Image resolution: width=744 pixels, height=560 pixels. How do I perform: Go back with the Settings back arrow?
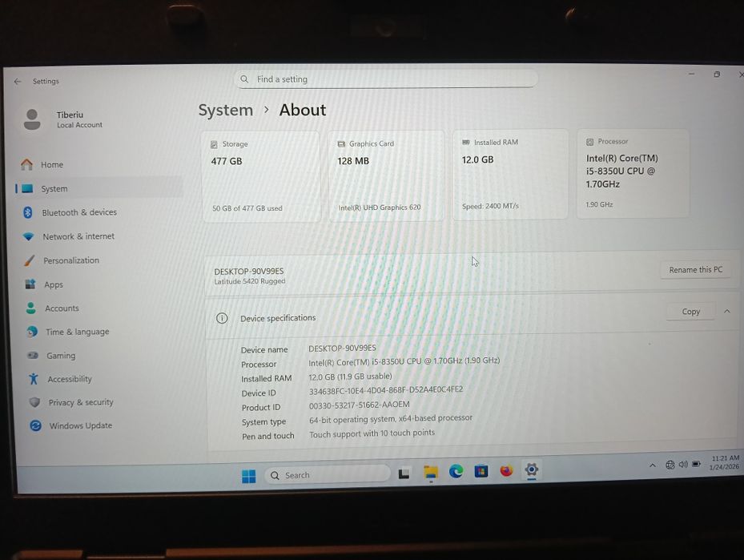(x=18, y=82)
